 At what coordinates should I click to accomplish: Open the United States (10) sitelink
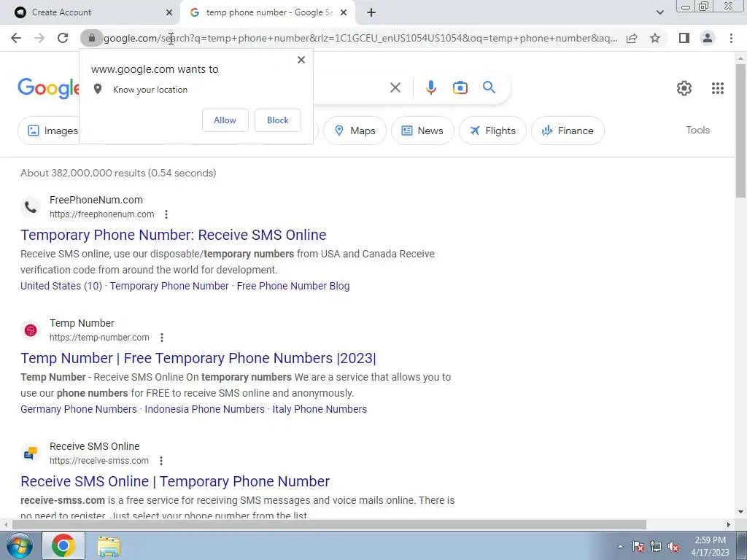coord(61,286)
